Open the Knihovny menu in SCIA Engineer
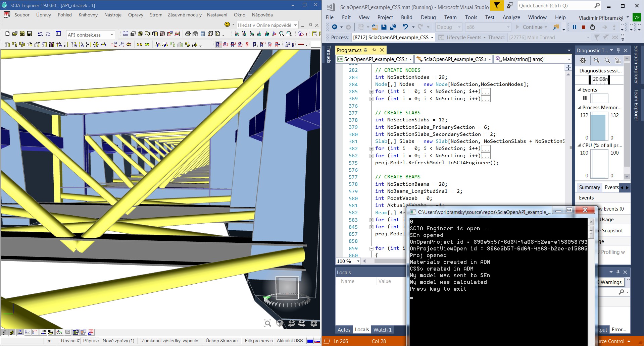 88,15
